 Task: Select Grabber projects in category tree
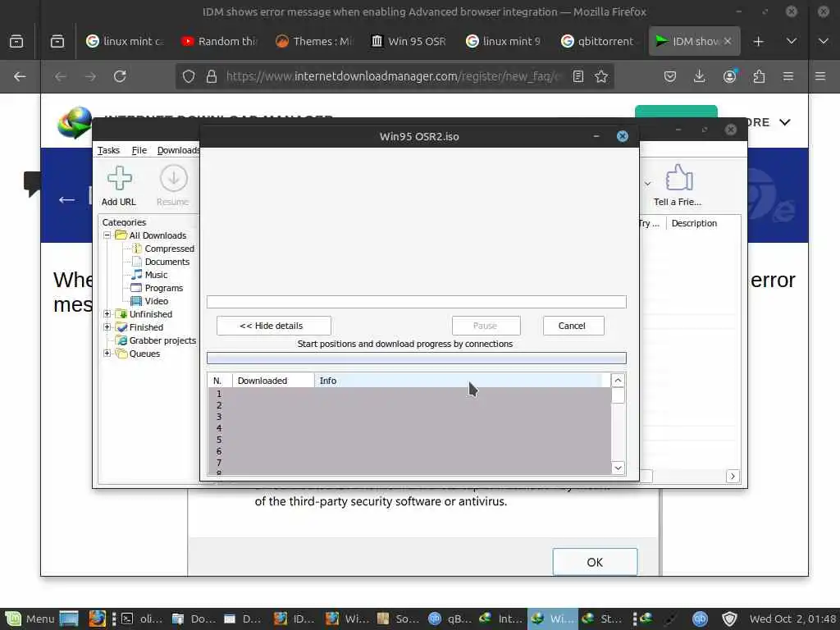[162, 340]
